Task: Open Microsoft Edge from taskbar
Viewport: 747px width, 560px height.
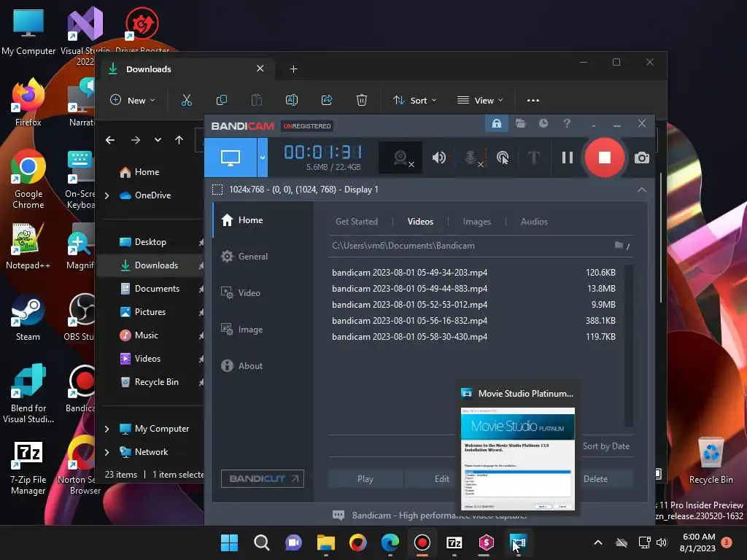Action: (390, 542)
